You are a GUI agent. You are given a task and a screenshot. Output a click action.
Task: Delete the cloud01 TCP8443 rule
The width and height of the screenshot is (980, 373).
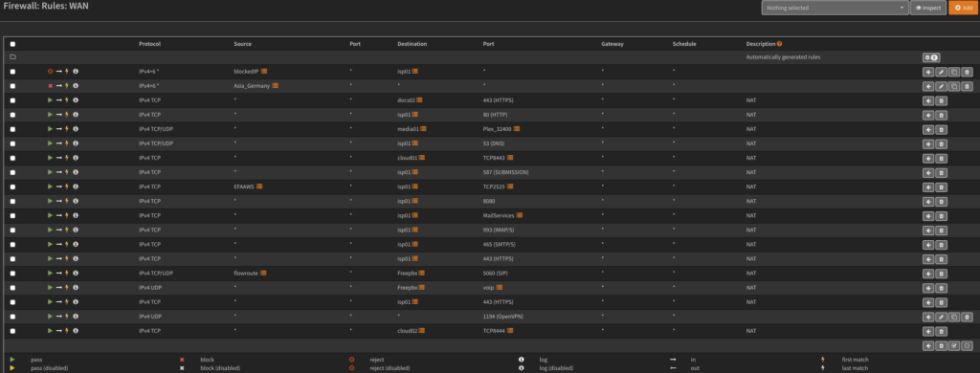942,158
